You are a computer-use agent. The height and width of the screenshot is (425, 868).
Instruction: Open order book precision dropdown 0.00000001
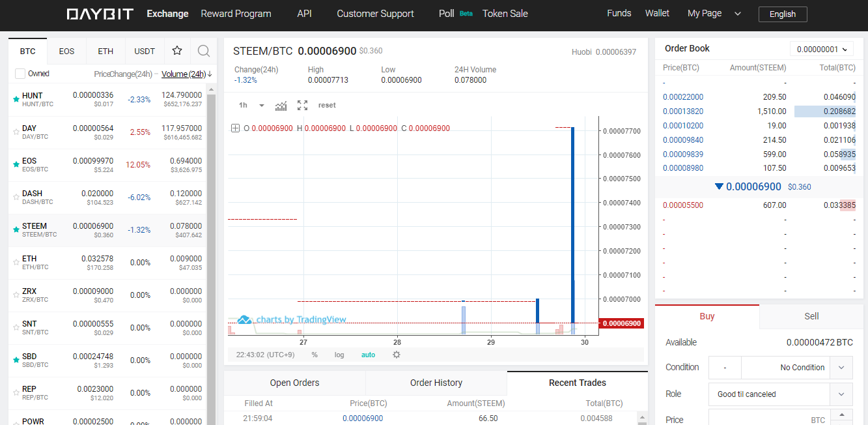[821, 49]
